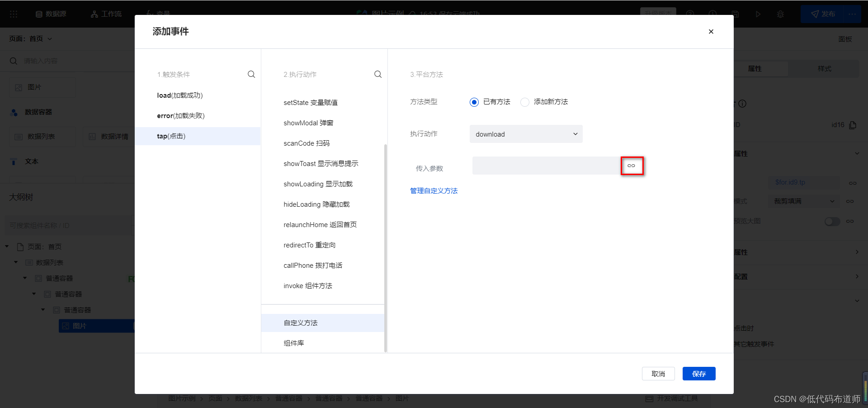Select 自定义方法 in action list
The image size is (868, 408).
coord(323,323)
